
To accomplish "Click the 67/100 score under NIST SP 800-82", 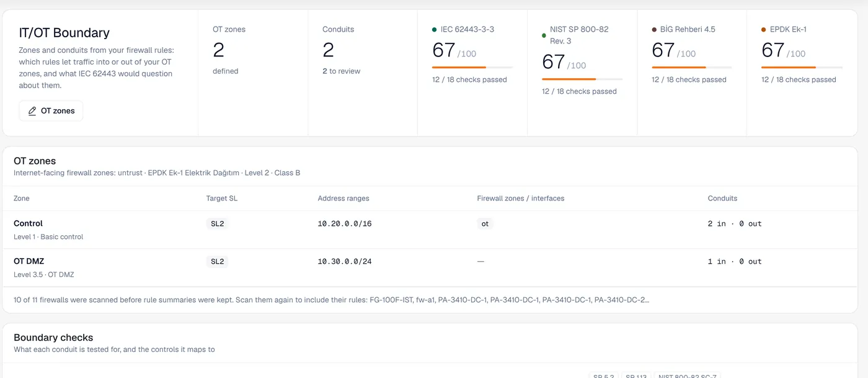I will click(564, 62).
